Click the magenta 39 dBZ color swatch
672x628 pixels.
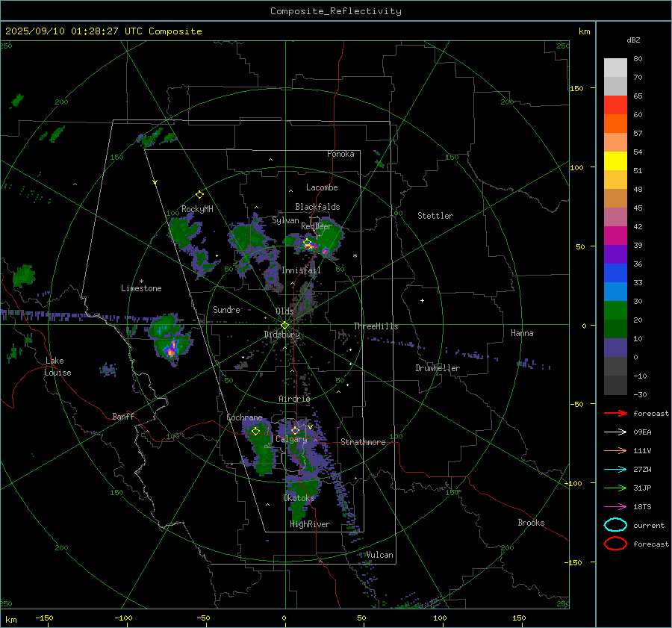615,235
